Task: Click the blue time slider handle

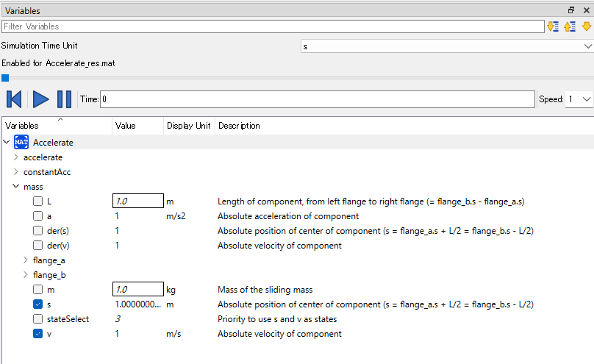Action: point(5,78)
